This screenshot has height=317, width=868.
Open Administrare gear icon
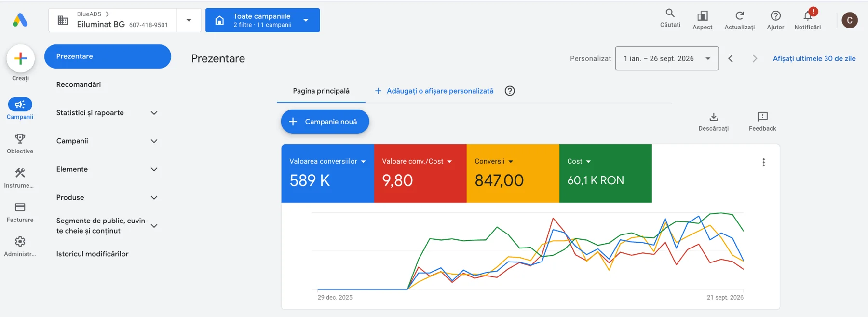pos(20,241)
